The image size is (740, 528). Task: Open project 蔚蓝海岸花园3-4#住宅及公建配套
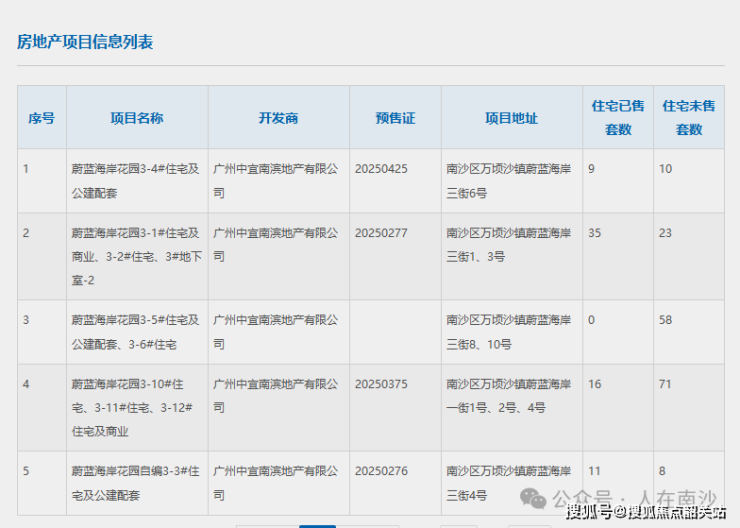135,181
